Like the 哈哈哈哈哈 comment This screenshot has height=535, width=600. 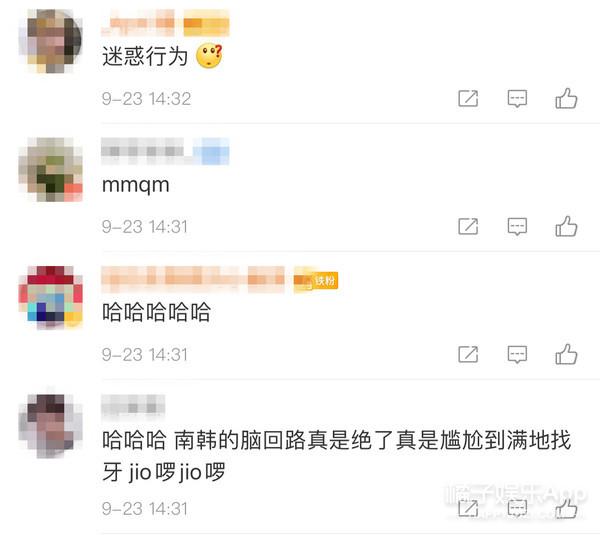(566, 354)
